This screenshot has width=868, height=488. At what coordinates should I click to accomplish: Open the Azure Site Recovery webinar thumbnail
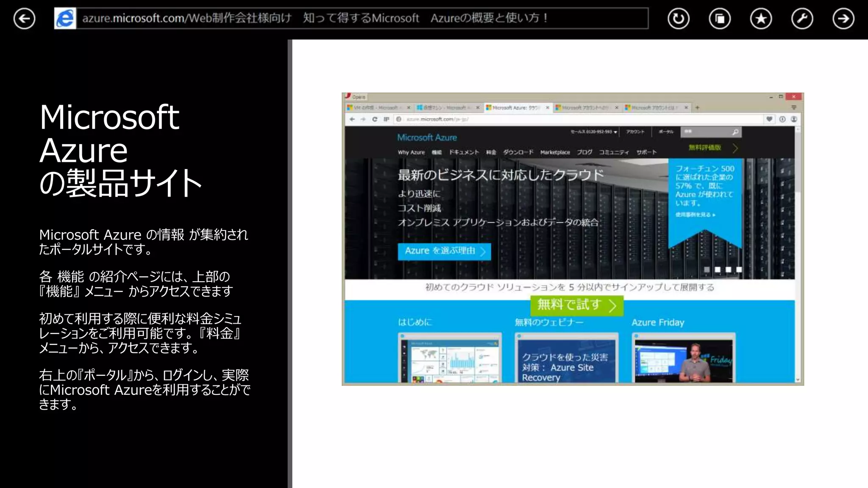click(x=567, y=358)
